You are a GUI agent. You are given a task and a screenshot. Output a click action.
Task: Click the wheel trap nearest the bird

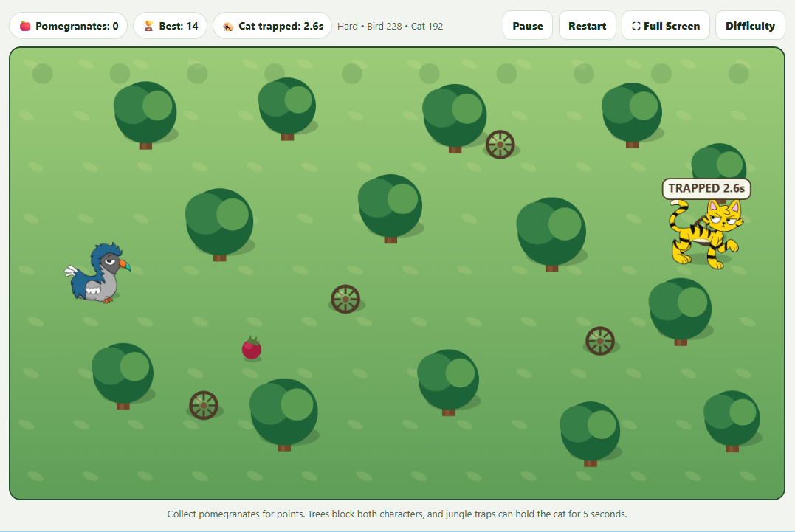coord(204,405)
